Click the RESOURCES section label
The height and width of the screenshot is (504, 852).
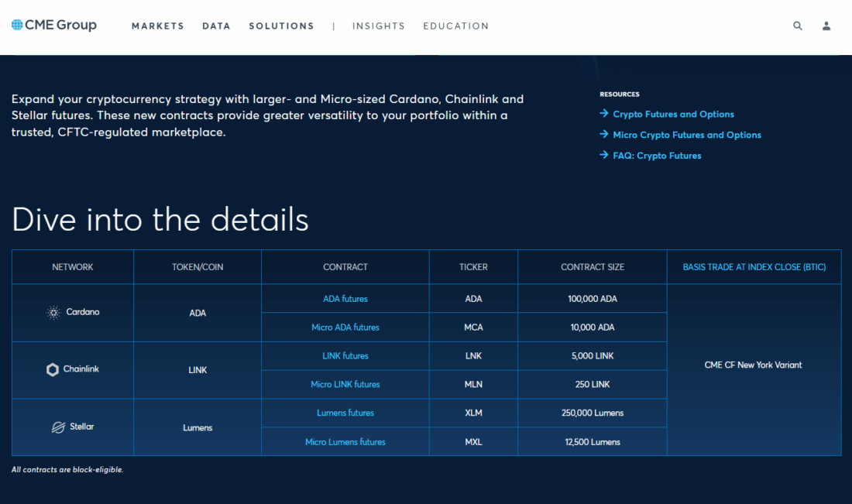(620, 94)
